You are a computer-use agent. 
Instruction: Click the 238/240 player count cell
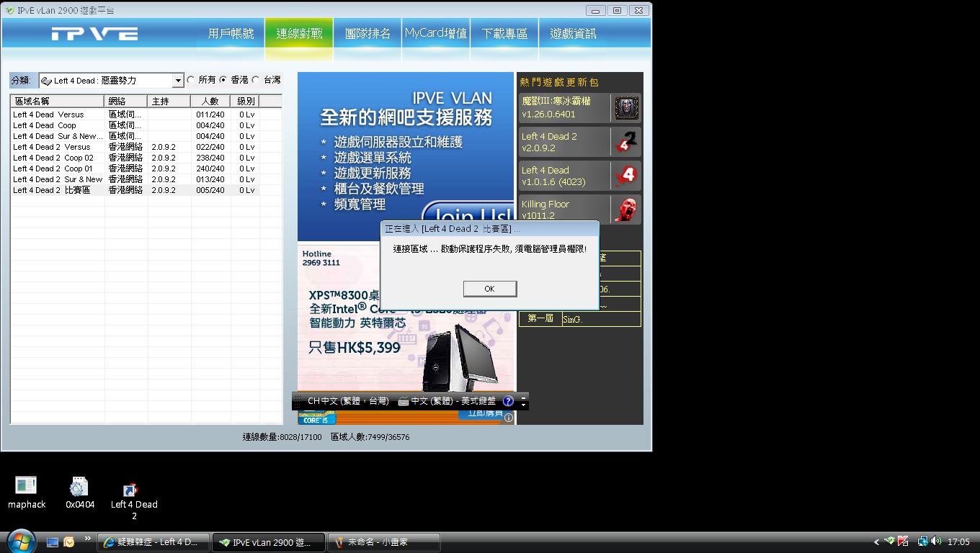click(210, 158)
